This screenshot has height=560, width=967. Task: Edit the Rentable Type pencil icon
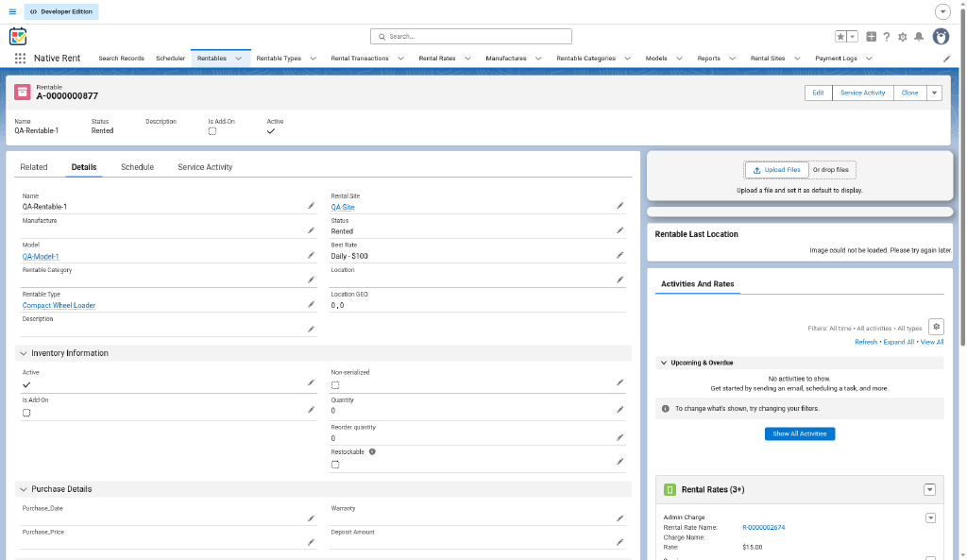pos(311,305)
